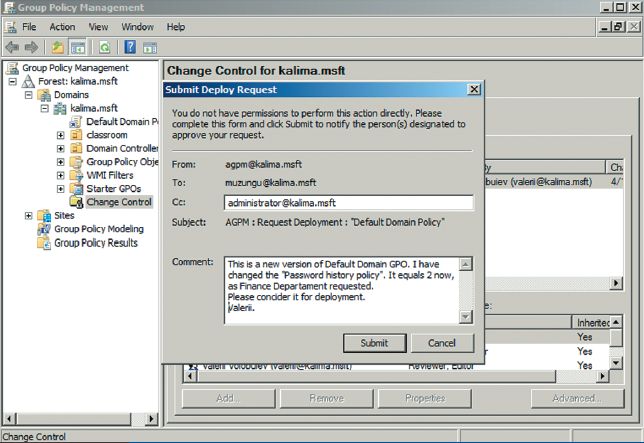Screen dimensions: 644x443
Task: Click the Up one level folder icon
Action: pos(58,47)
